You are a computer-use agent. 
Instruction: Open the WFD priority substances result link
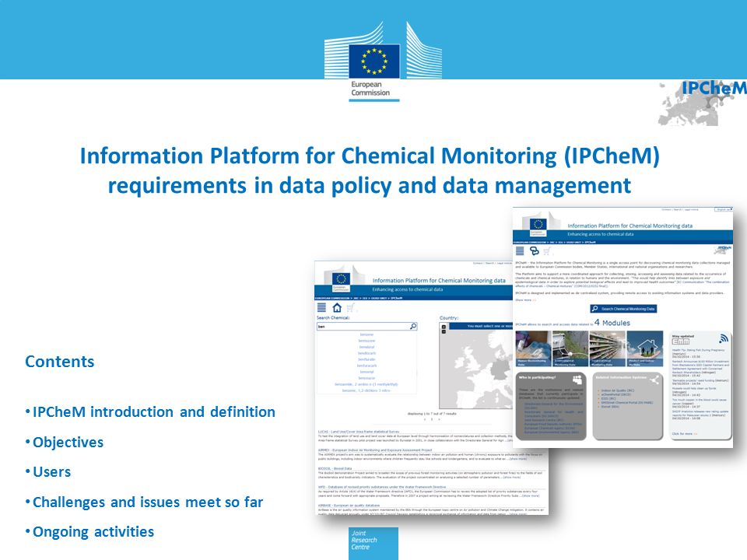(382, 487)
